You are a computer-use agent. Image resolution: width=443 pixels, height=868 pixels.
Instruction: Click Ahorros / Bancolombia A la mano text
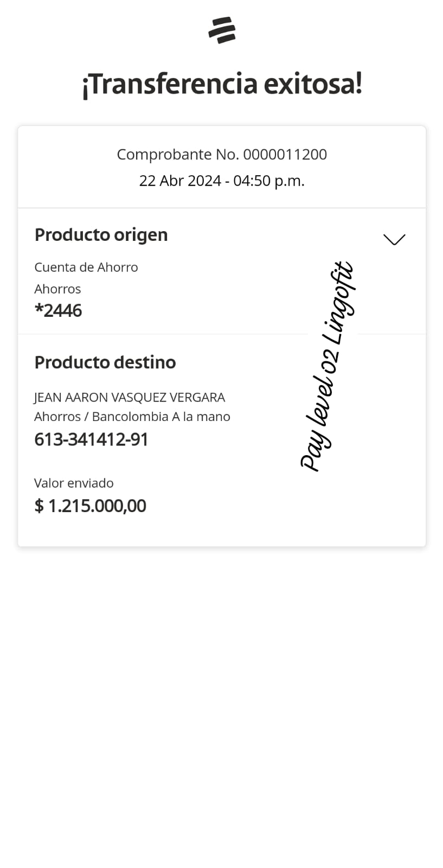[x=132, y=417]
